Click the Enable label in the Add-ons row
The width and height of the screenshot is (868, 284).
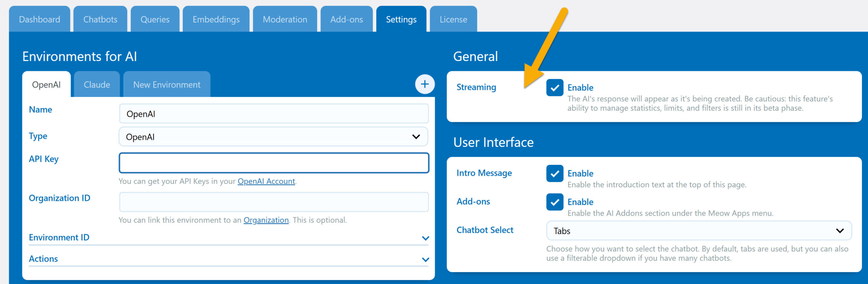point(580,202)
